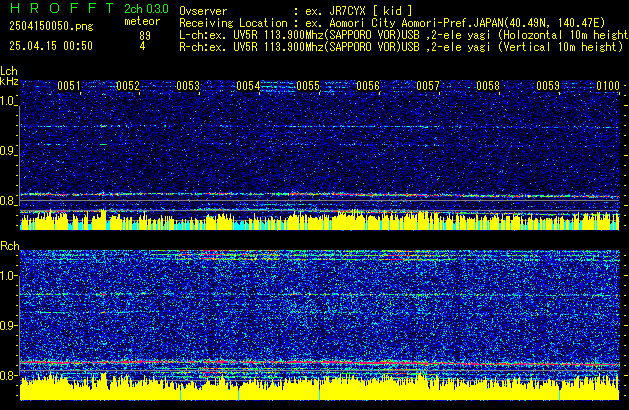The image size is (629, 410).
Task: Click the 0056 time marker
Action: tap(368, 86)
